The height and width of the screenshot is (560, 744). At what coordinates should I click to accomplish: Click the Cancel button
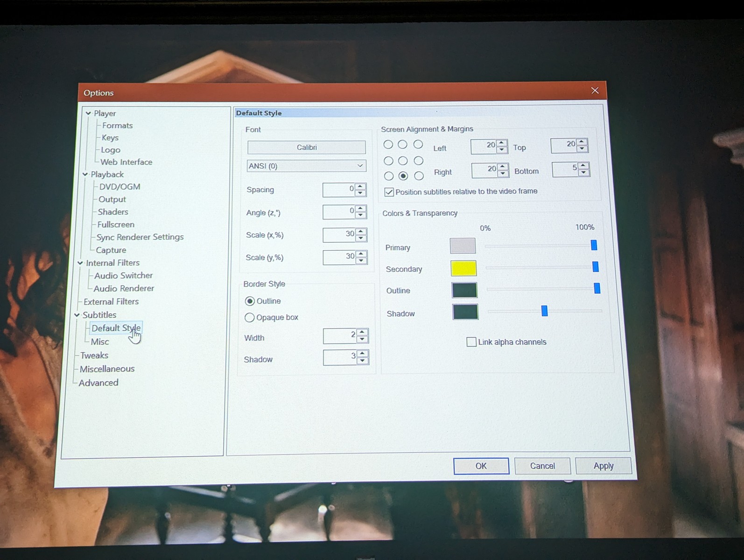pyautogui.click(x=542, y=466)
